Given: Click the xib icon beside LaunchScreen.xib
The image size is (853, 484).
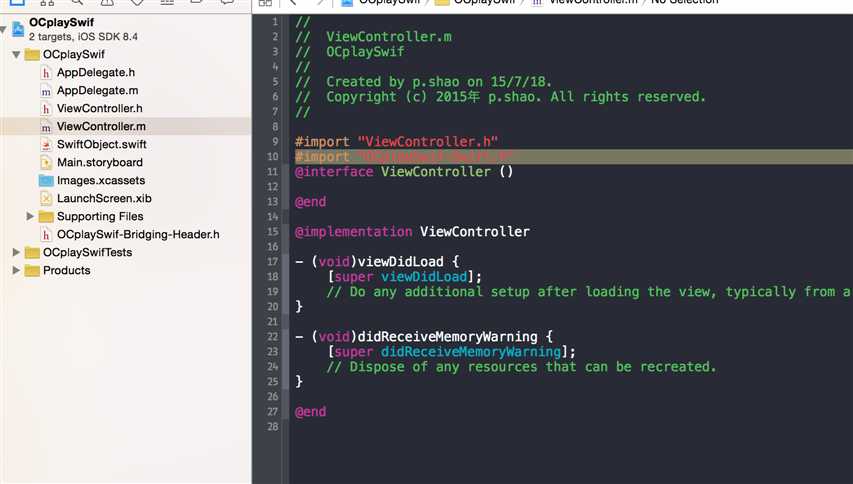Looking at the screenshot, I should pos(46,198).
